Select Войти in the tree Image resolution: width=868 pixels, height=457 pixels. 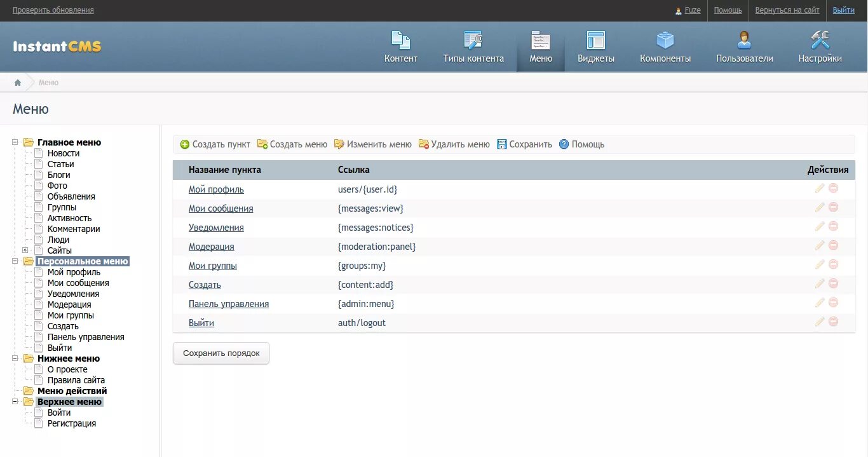click(59, 413)
